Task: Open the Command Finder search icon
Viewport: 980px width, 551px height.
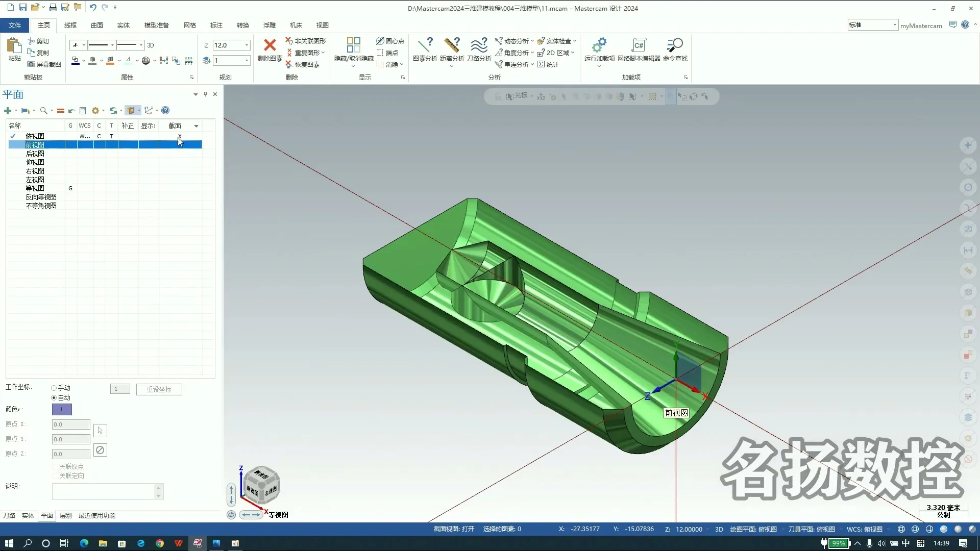Action: click(675, 45)
